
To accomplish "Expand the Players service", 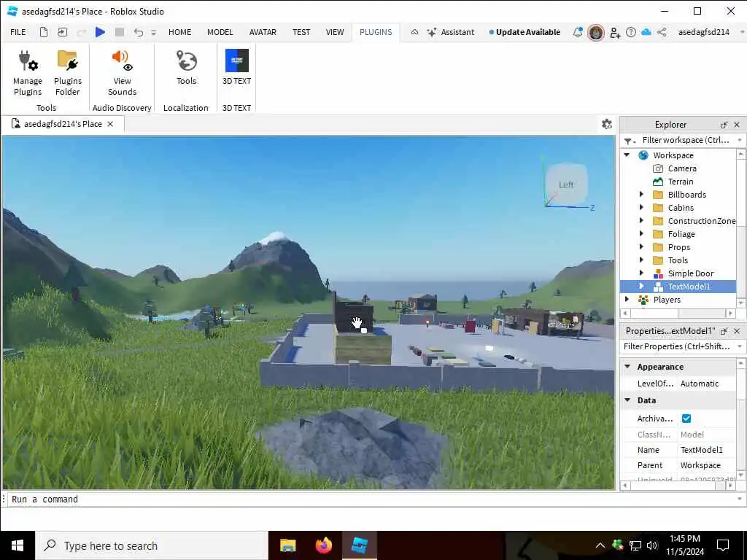I will pyautogui.click(x=627, y=299).
